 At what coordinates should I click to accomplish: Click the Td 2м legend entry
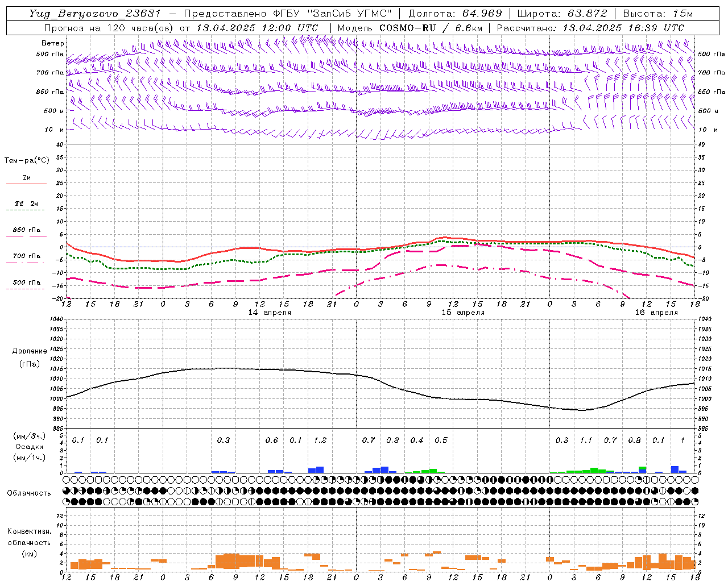point(27,203)
